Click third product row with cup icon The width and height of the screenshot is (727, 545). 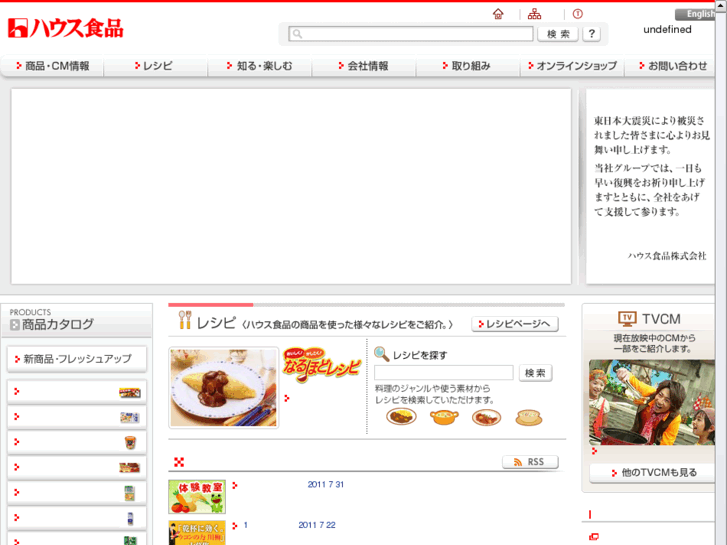pyautogui.click(x=77, y=442)
